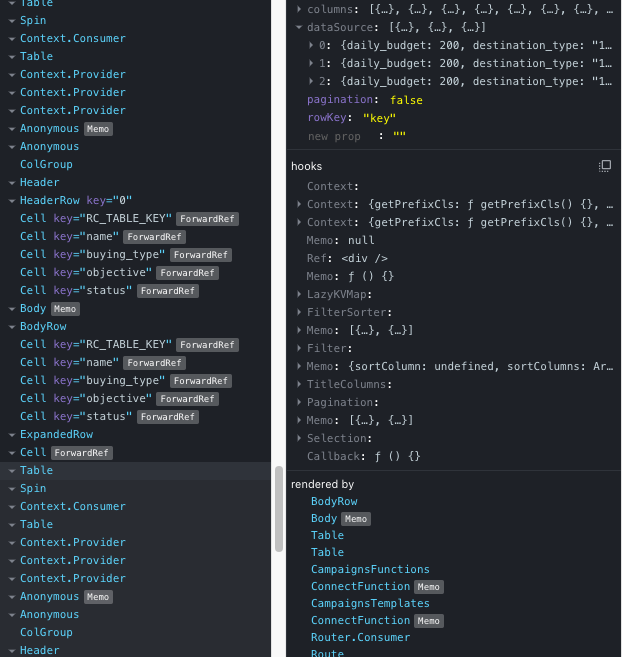
Task: Expand the LazyKVMap hook
Action: [299, 294]
